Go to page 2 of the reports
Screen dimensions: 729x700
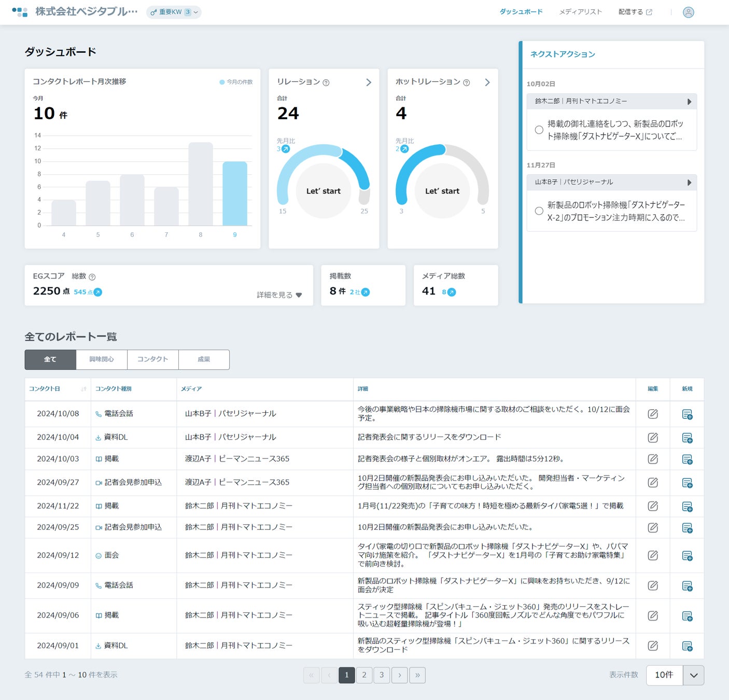point(364,675)
